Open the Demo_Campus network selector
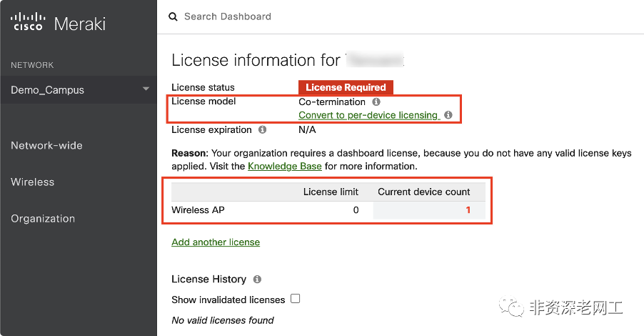644x336 pixels. (x=48, y=90)
